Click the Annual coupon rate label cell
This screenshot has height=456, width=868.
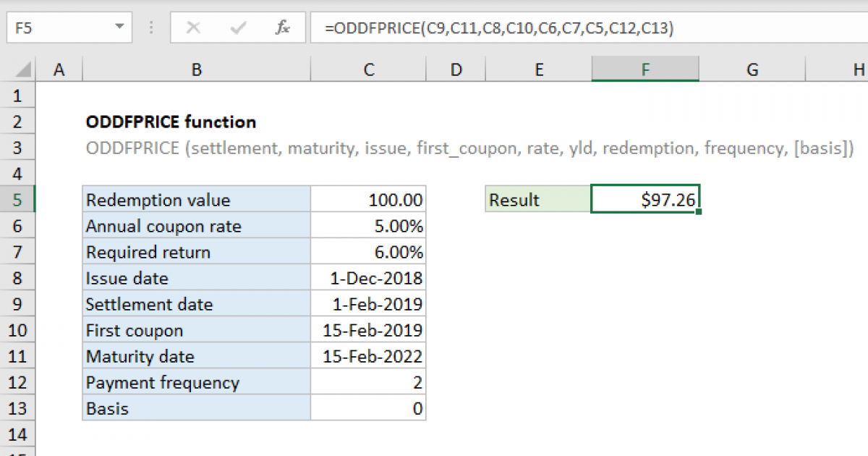pos(196,226)
